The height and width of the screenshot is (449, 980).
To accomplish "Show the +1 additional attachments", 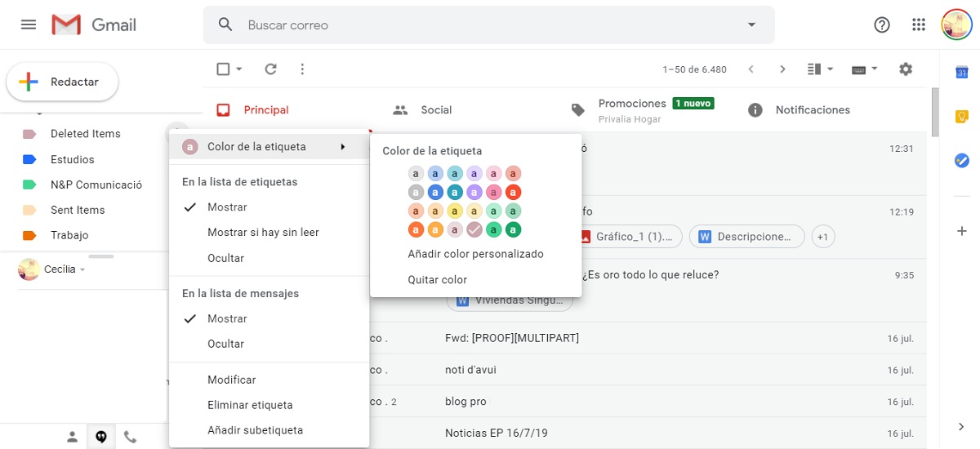I will (822, 237).
